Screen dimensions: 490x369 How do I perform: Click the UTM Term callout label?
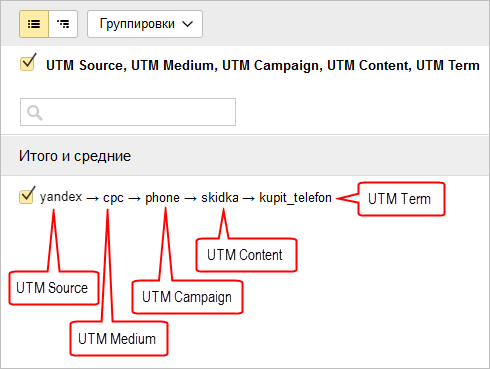pos(401,199)
